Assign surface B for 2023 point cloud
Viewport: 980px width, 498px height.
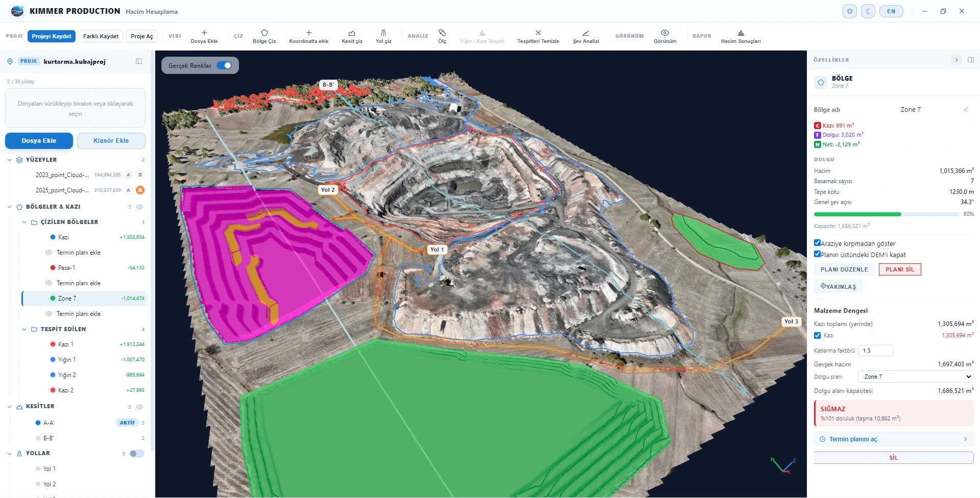pyautogui.click(x=140, y=175)
